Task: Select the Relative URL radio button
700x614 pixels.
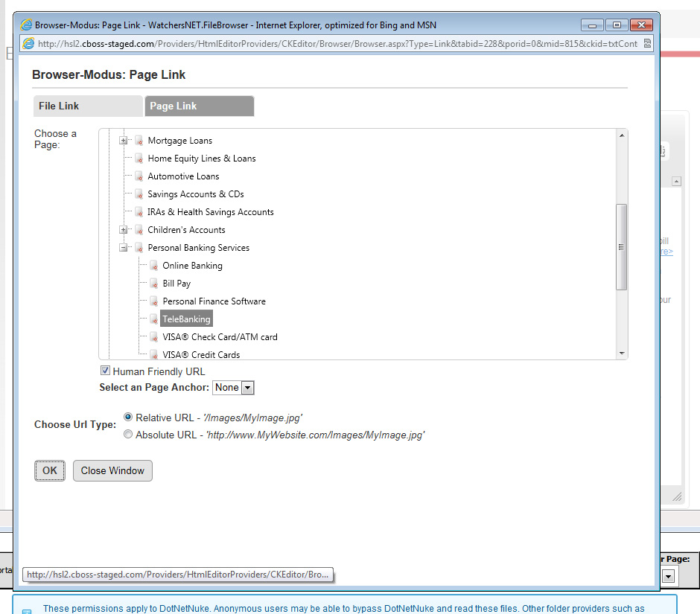Action: pyautogui.click(x=128, y=418)
